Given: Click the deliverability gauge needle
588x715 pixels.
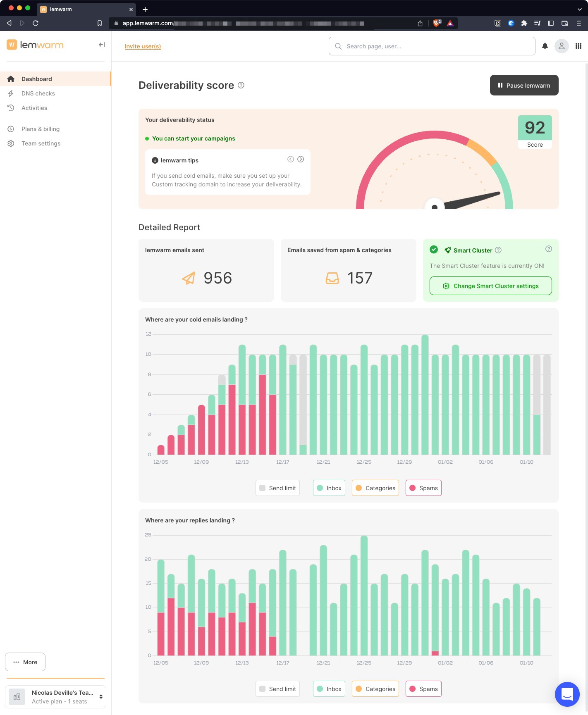Looking at the screenshot, I should [471, 200].
